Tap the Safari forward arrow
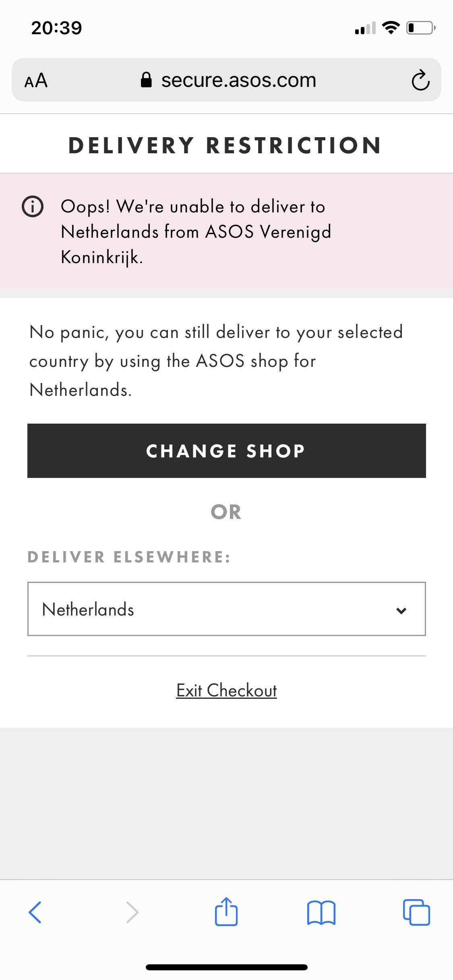Image resolution: width=453 pixels, height=980 pixels. (132, 912)
